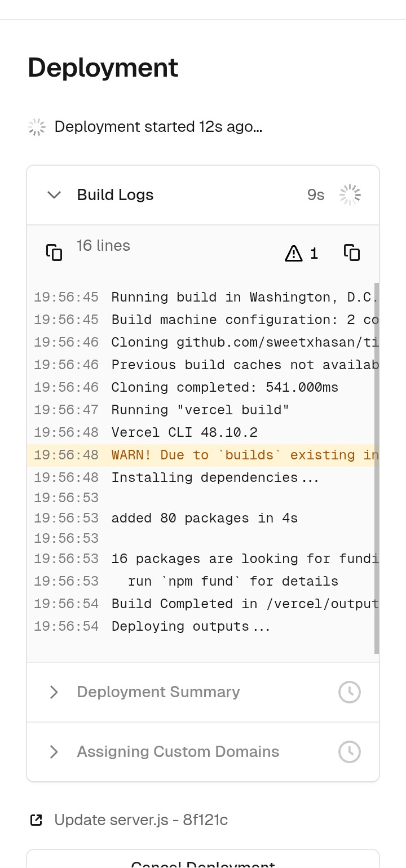Click the Deployment Summary label

point(158,692)
